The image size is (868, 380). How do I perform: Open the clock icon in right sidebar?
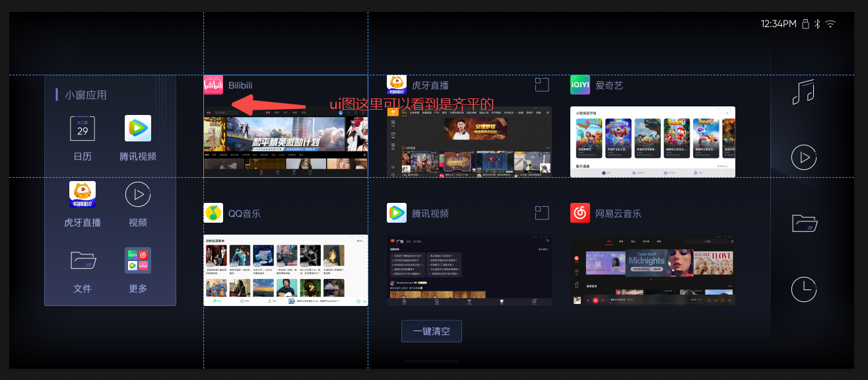[804, 289]
